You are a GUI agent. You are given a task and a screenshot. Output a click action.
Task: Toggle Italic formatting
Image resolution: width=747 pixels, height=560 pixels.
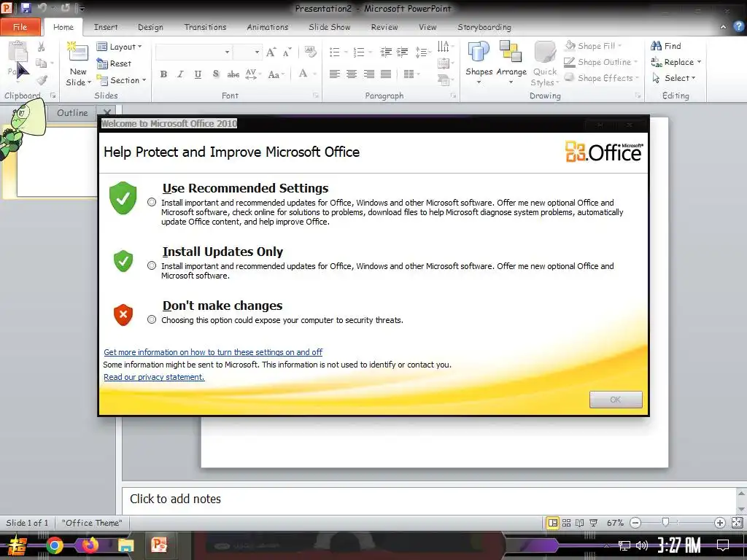pyautogui.click(x=180, y=74)
